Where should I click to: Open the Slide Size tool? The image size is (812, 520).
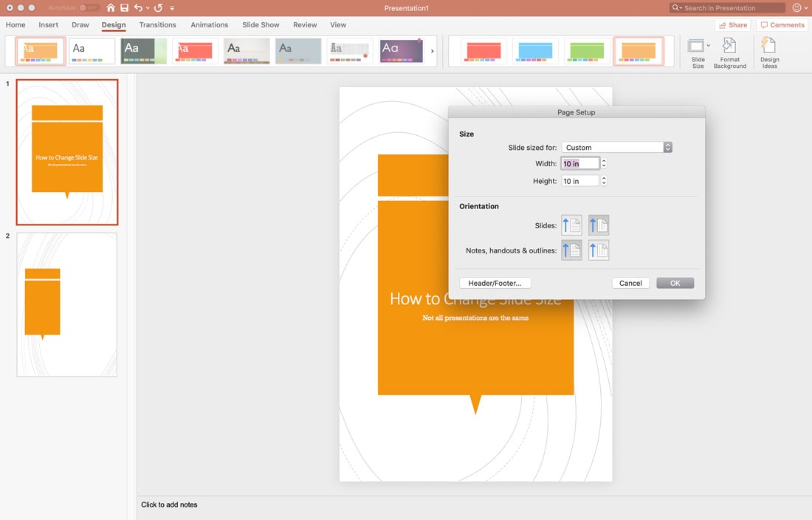(x=698, y=52)
